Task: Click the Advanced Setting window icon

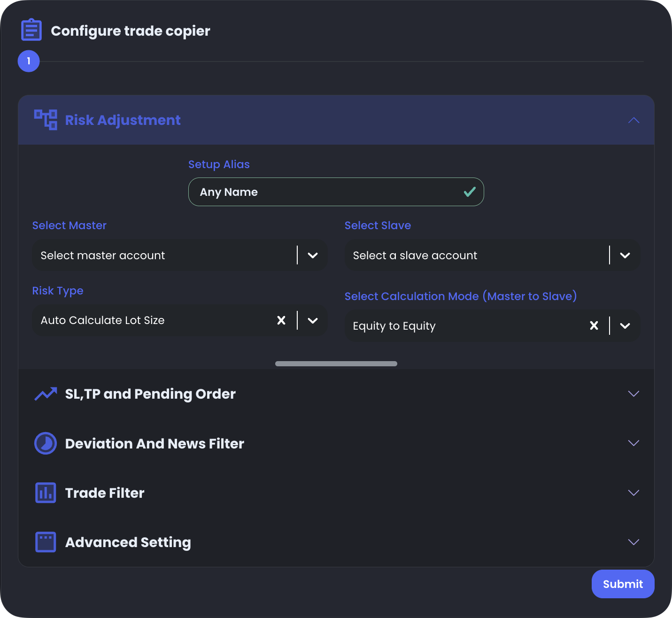Action: (x=46, y=542)
